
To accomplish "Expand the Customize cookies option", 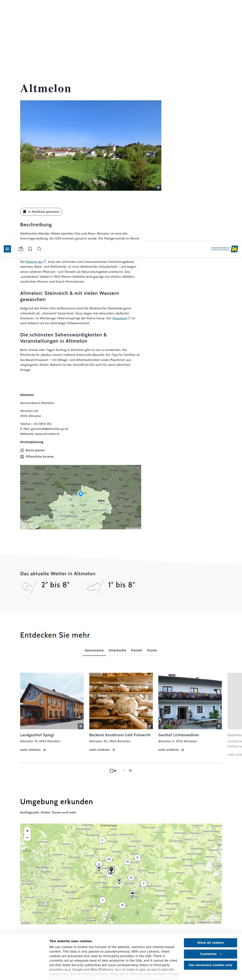I will click(x=210, y=954).
